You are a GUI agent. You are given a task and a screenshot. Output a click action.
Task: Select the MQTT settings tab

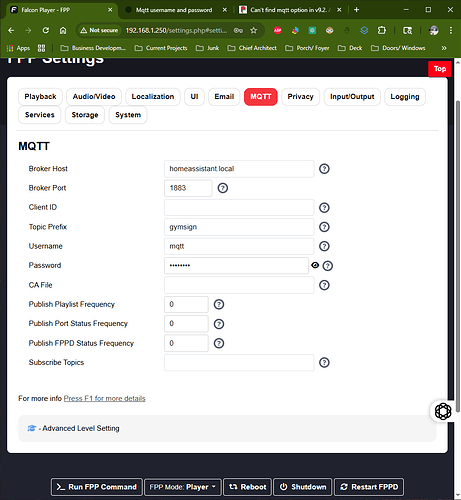[261, 97]
